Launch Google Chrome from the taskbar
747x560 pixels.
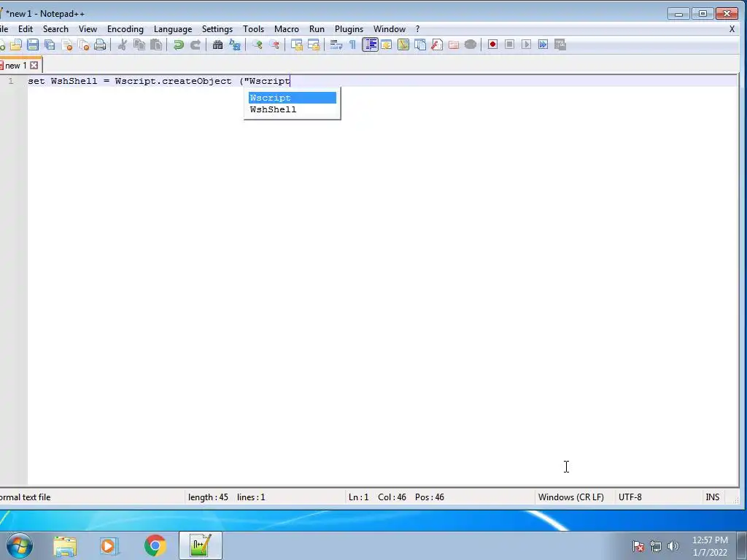(x=155, y=545)
